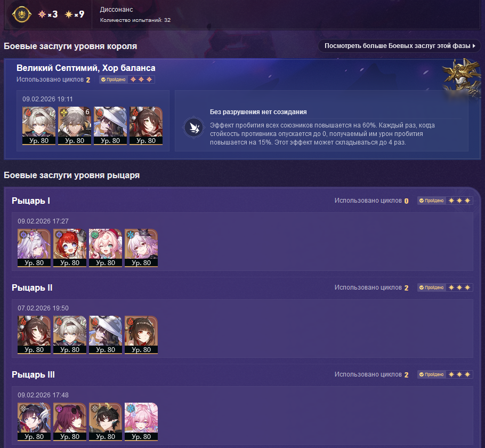Viewport: 485px width, 448px height.
Task: Click the 'Пройдено' badge for Рыцарь II
Action: click(x=431, y=287)
